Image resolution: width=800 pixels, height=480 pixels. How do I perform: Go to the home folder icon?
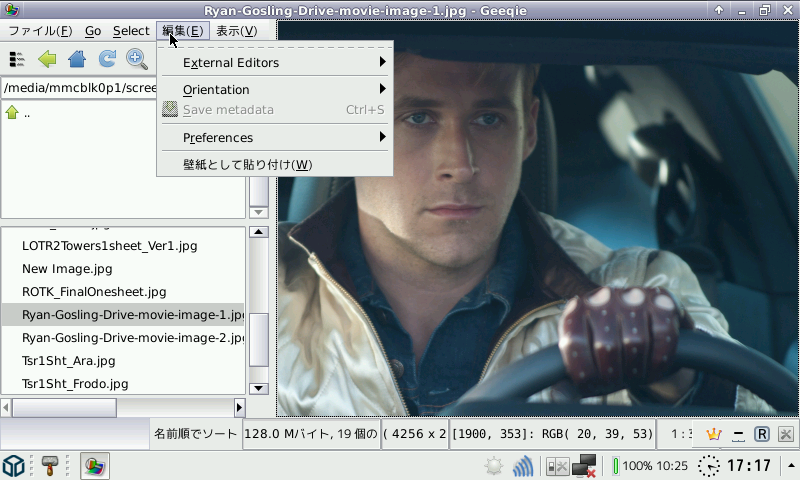(77, 59)
